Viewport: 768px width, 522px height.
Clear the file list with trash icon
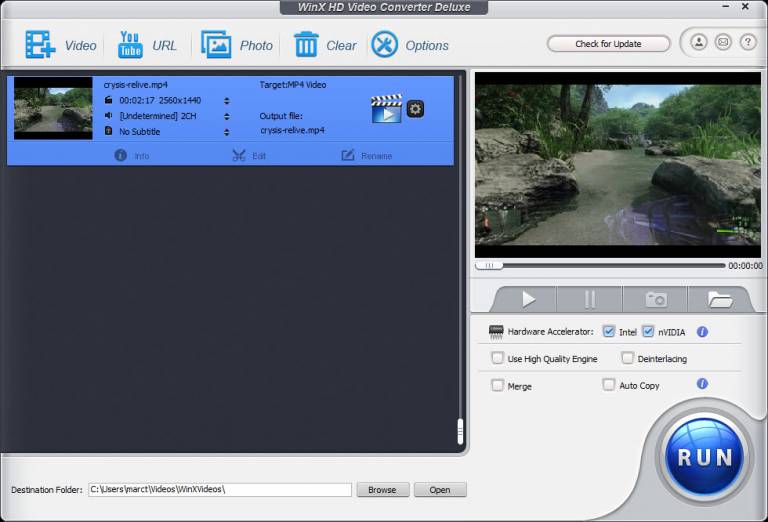tap(325, 45)
